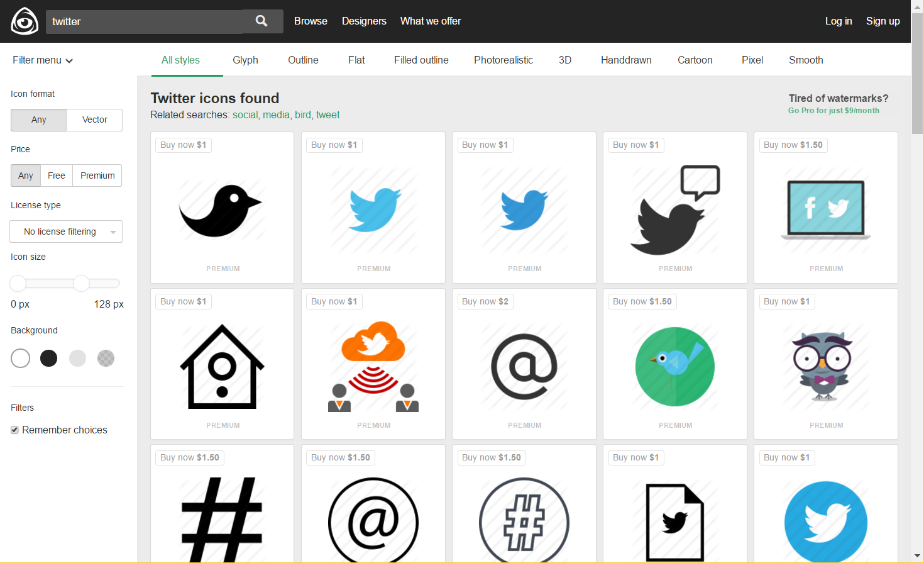Image resolution: width=924 pixels, height=563 pixels.
Task: Click the search magnifier icon
Action: 261,20
